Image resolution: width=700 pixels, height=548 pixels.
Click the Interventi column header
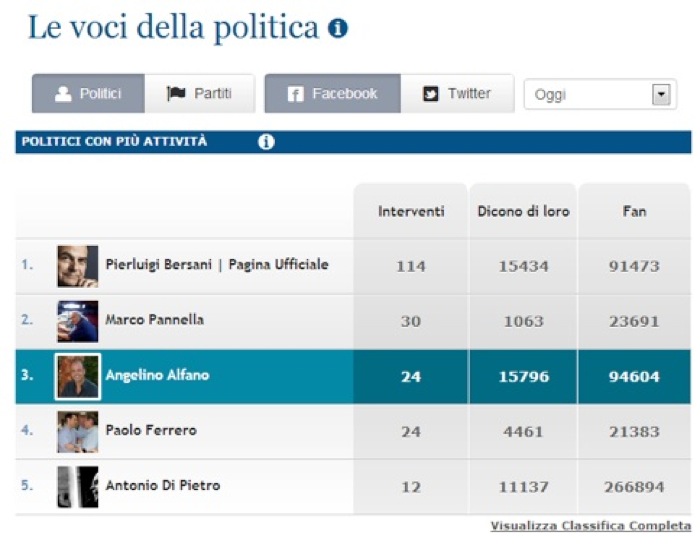tap(411, 211)
